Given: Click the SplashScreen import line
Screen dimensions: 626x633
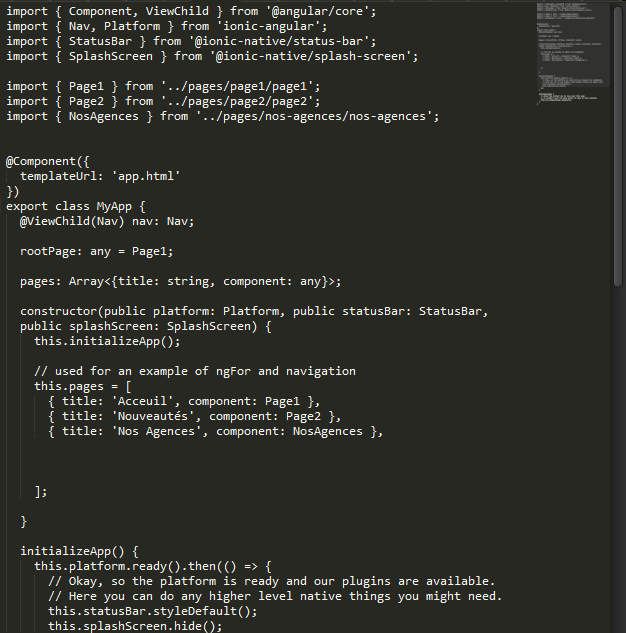Looking at the screenshot, I should (x=212, y=56).
